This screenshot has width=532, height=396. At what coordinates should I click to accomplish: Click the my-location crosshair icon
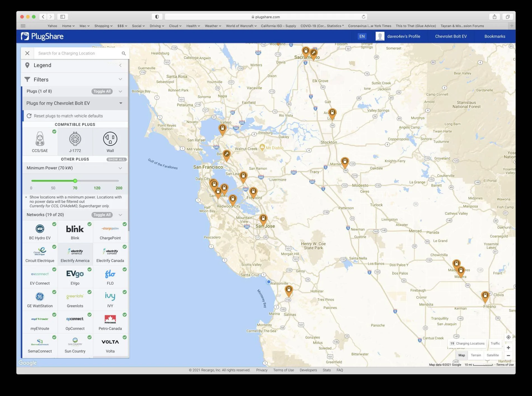tap(508, 337)
